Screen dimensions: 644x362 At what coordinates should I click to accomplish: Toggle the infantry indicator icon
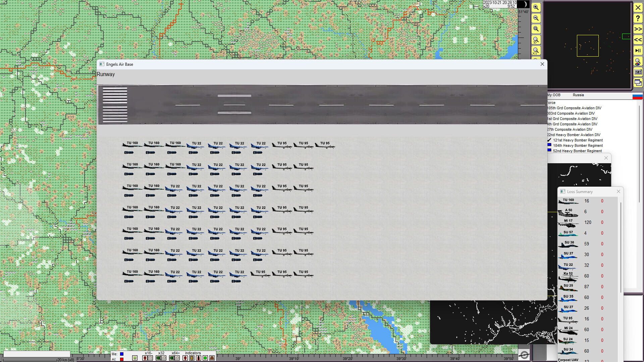pos(185,358)
